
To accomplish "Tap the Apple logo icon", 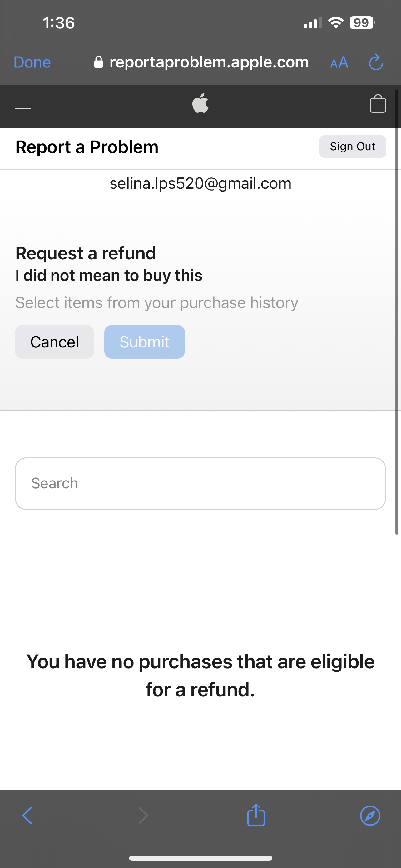I will click(200, 103).
